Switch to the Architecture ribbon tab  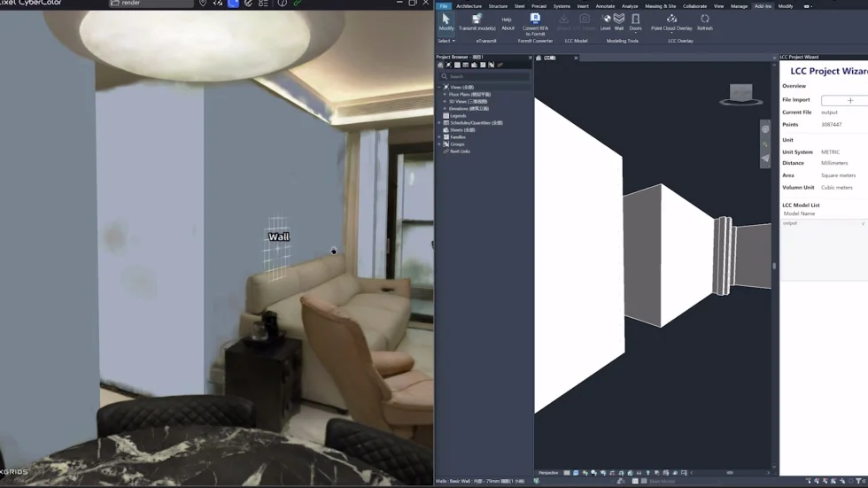point(469,6)
